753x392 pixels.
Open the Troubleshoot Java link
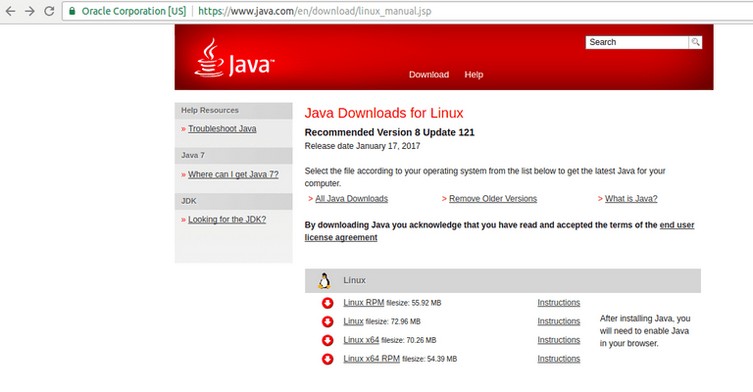pyautogui.click(x=222, y=129)
